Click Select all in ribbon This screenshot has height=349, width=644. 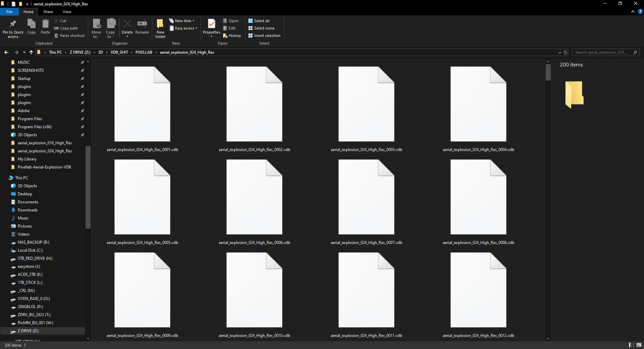pos(259,21)
